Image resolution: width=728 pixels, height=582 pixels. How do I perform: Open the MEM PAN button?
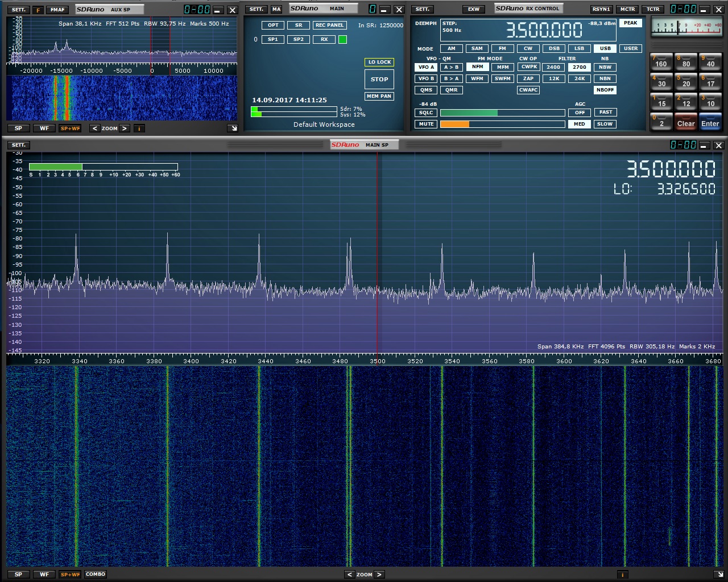tap(379, 96)
